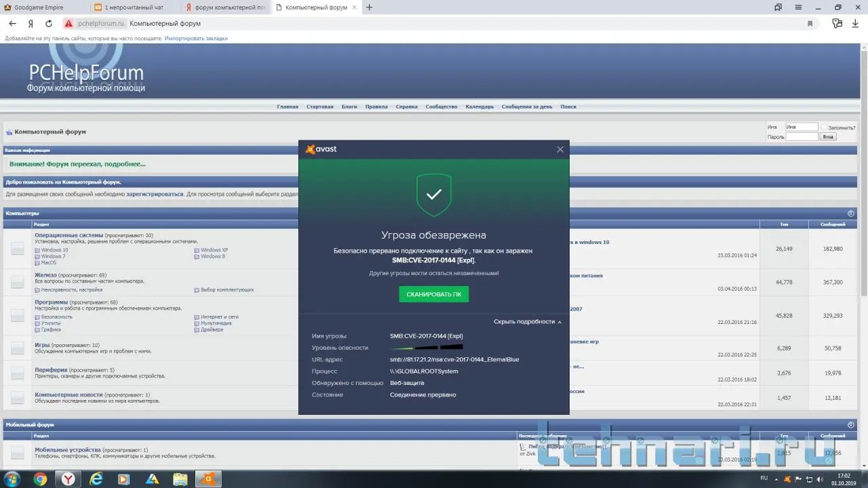Open Yandex home via the Я icon

point(31,23)
